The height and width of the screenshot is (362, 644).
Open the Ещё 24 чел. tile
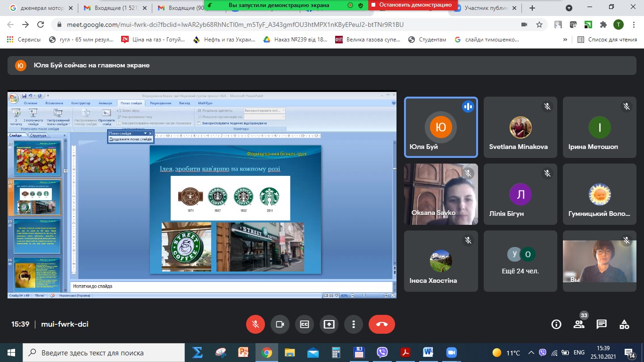click(x=520, y=261)
